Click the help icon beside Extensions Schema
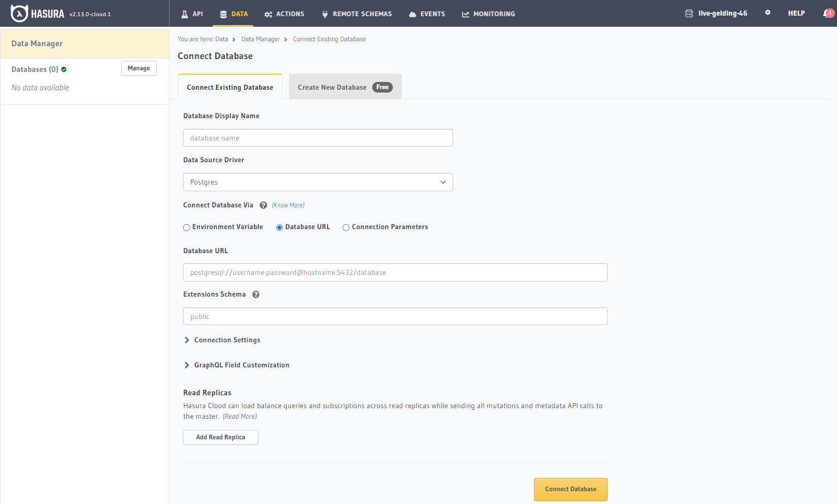 pos(256,294)
